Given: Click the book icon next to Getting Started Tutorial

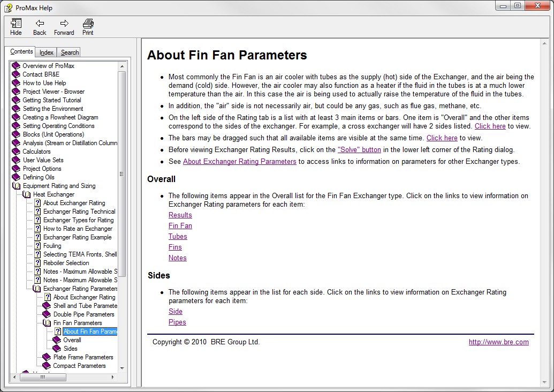Looking at the screenshot, I should click(x=16, y=100).
